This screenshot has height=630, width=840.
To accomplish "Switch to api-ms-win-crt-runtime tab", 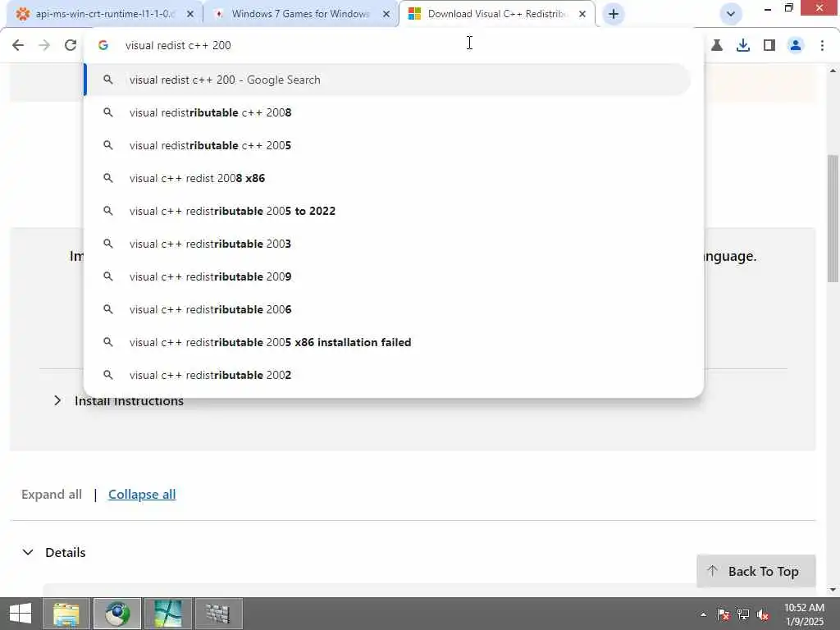I will point(104,14).
